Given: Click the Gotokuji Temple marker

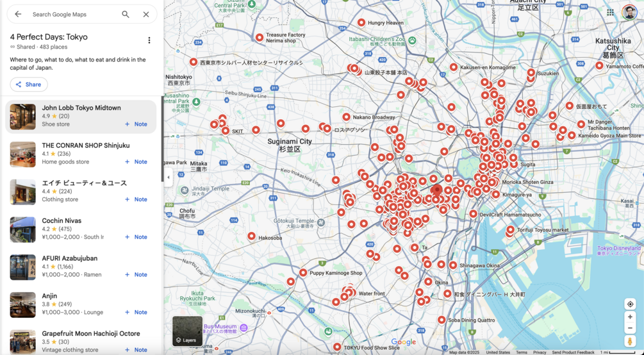Looking at the screenshot, I should 321,222.
